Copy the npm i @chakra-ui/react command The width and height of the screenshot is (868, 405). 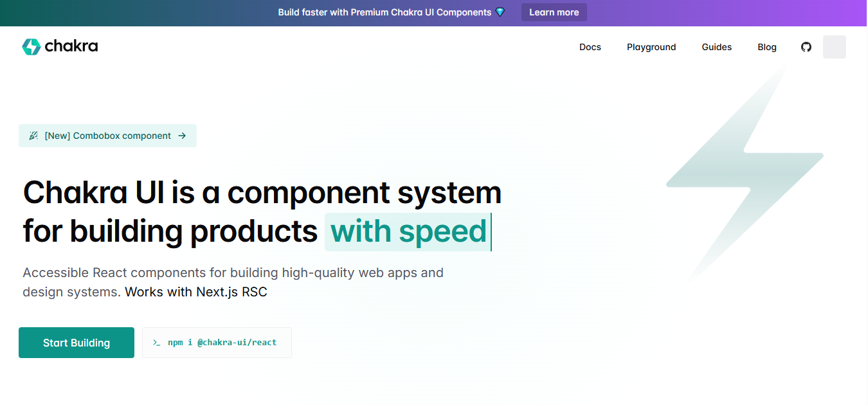pyautogui.click(x=217, y=343)
